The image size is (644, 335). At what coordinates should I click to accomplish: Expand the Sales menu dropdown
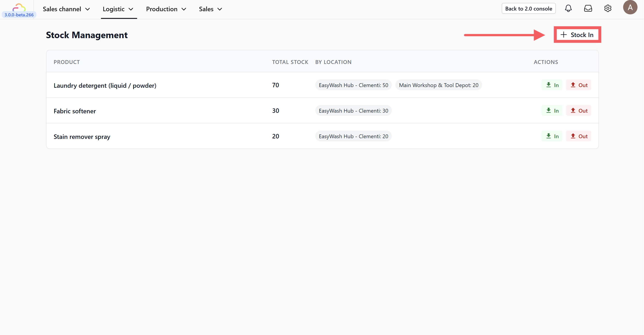pyautogui.click(x=210, y=9)
